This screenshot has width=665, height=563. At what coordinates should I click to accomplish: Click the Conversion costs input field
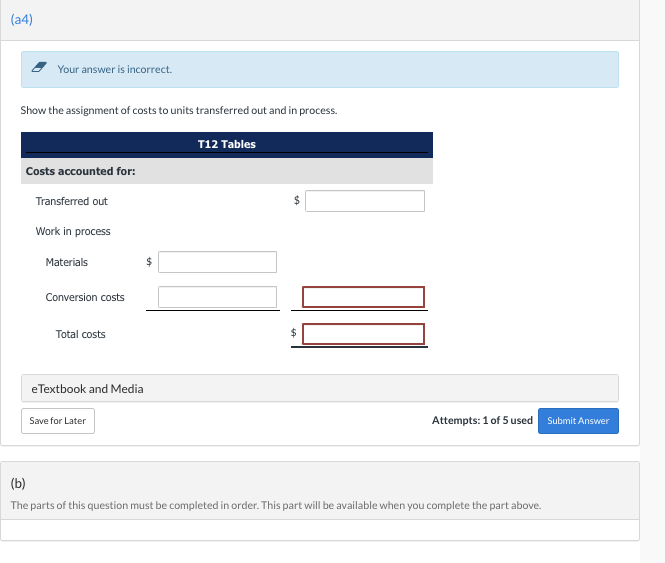[217, 297]
